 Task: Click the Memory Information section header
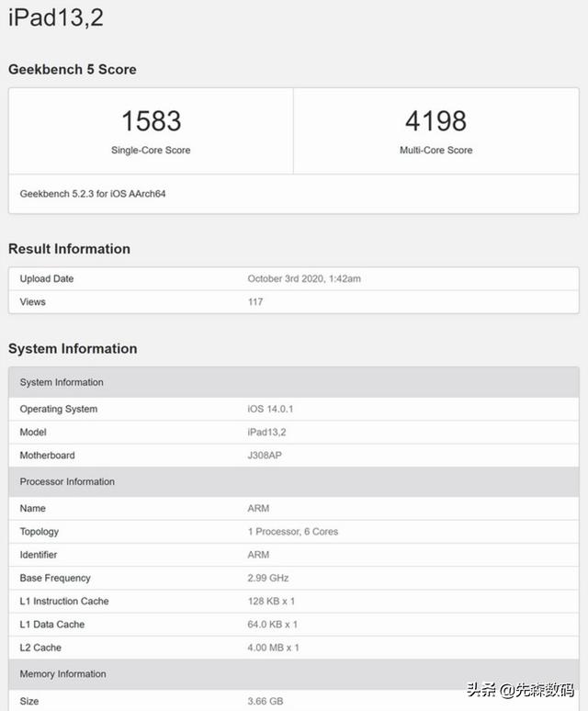tap(294, 674)
